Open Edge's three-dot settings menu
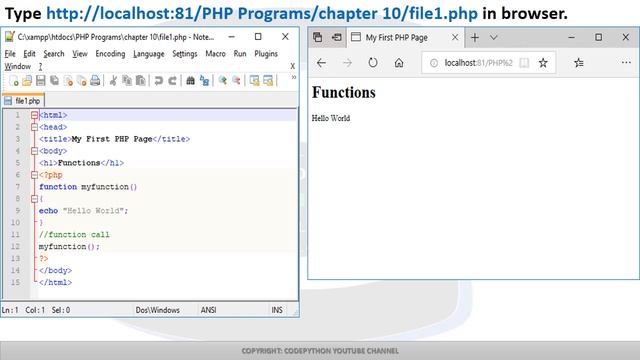Viewport: 640px width, 360px height. point(626,62)
